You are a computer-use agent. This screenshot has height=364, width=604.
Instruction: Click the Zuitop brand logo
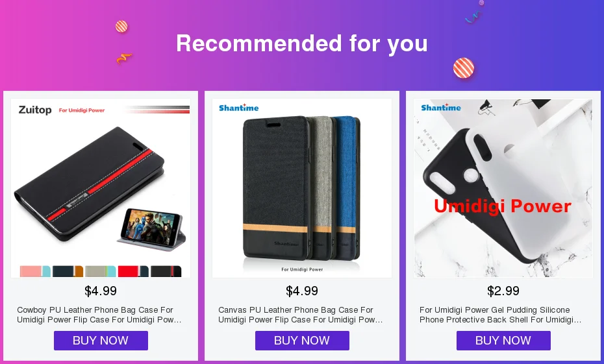[35, 110]
